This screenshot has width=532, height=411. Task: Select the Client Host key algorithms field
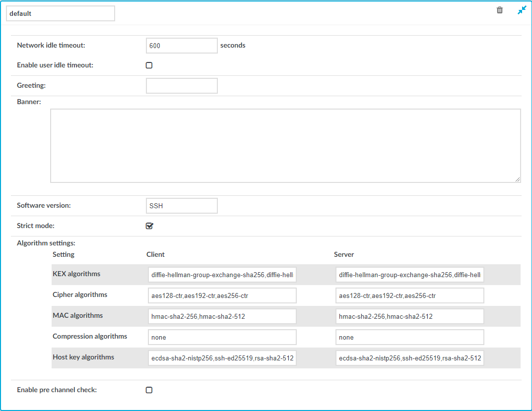(222, 358)
